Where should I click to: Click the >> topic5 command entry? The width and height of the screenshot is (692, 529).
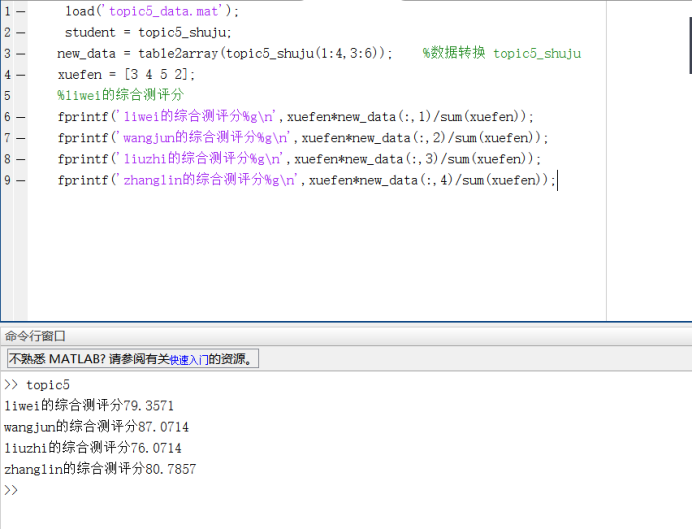click(x=37, y=385)
